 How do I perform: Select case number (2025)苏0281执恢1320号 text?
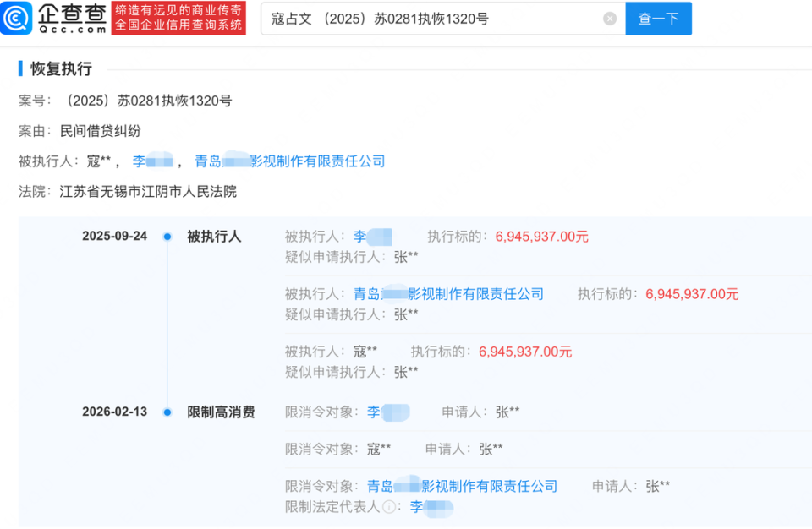pyautogui.click(x=146, y=101)
